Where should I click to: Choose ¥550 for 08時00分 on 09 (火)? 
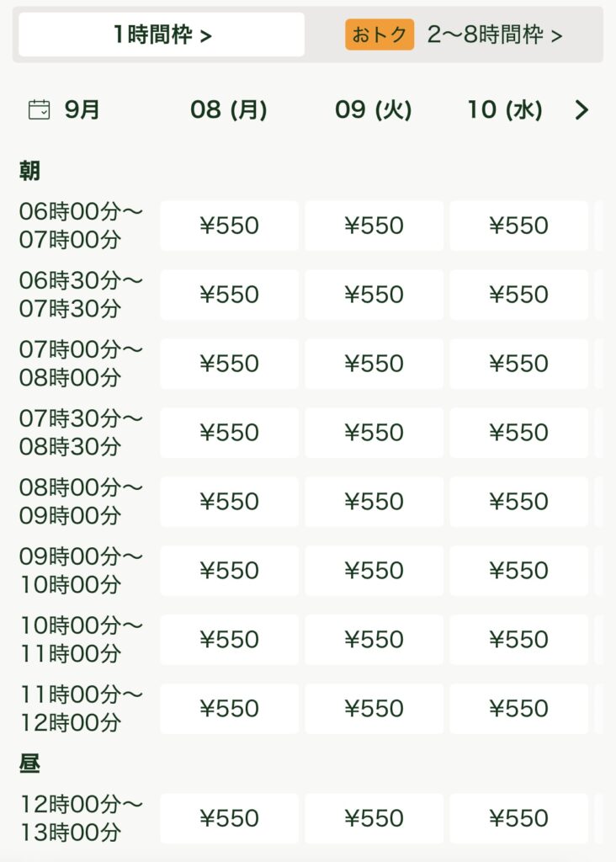[374, 502]
